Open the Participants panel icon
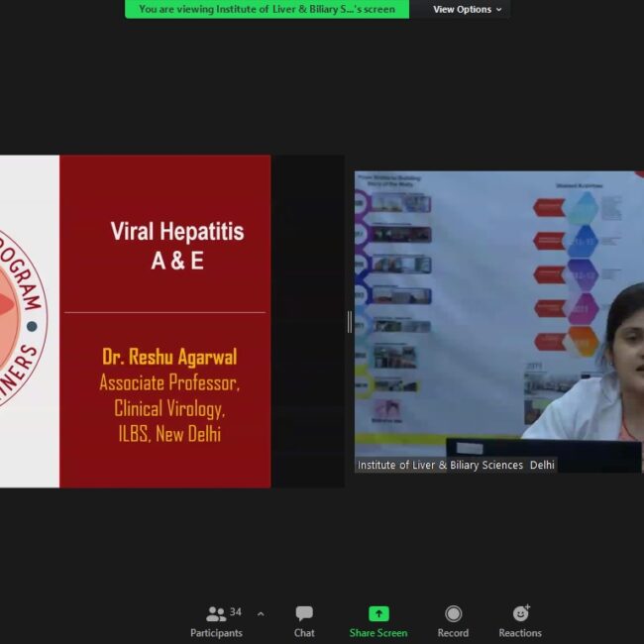Screen dimensions: 644x644 coord(215,614)
